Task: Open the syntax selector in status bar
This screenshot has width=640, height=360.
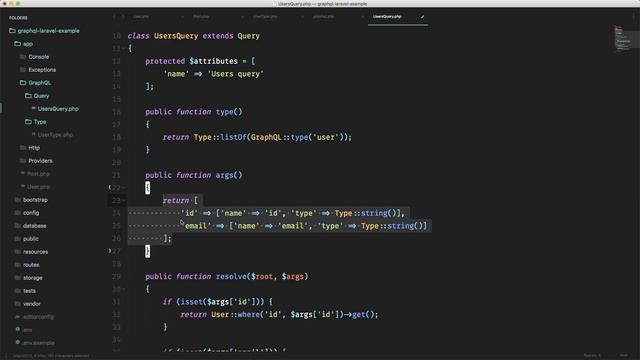Action: (624, 356)
